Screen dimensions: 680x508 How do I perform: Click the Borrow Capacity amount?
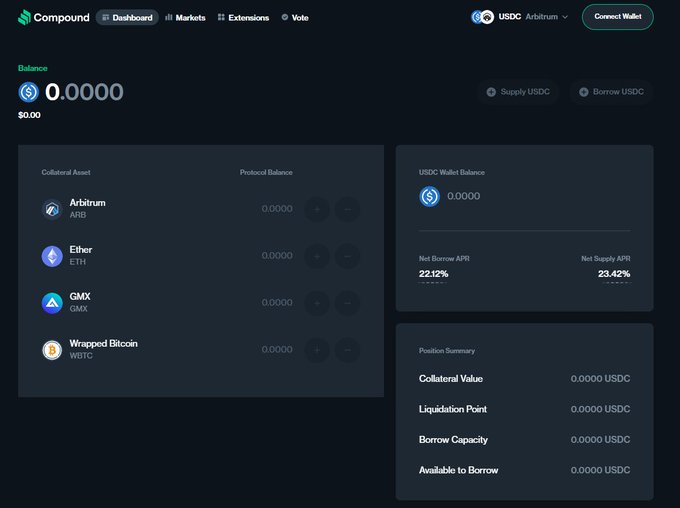click(600, 439)
